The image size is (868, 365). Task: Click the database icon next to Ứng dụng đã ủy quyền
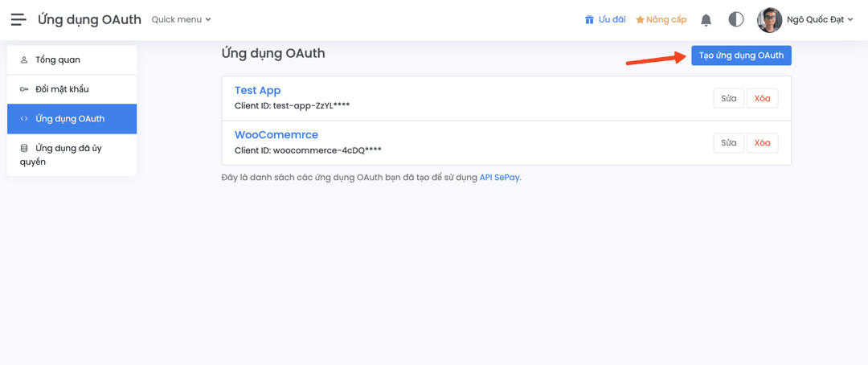(x=24, y=149)
